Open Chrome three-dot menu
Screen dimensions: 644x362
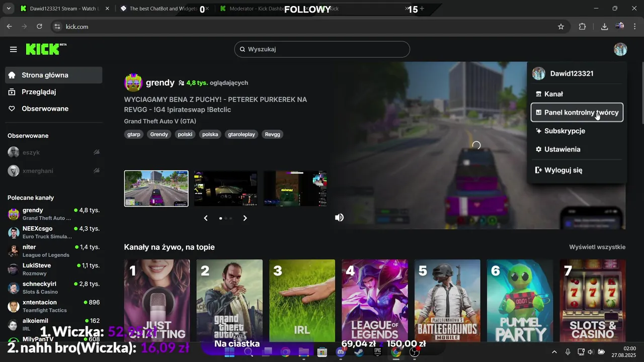pyautogui.click(x=635, y=27)
